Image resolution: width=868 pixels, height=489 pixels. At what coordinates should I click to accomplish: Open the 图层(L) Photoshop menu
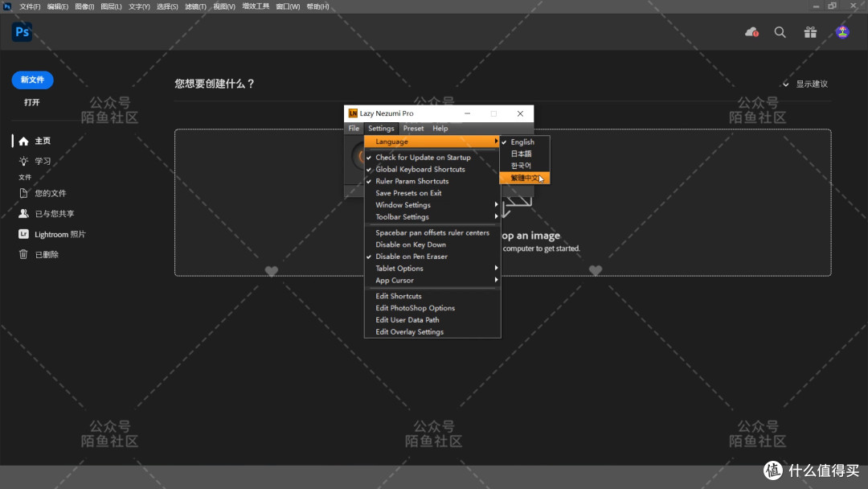point(111,6)
